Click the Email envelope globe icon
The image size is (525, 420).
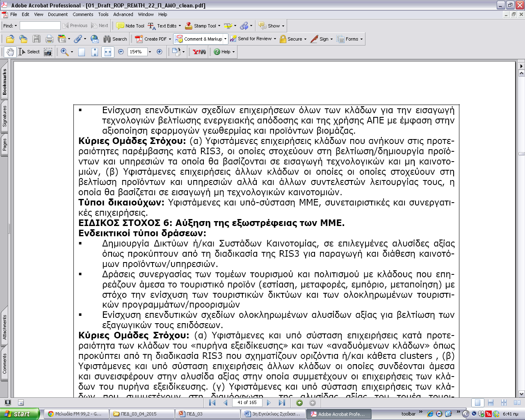pos(95,39)
